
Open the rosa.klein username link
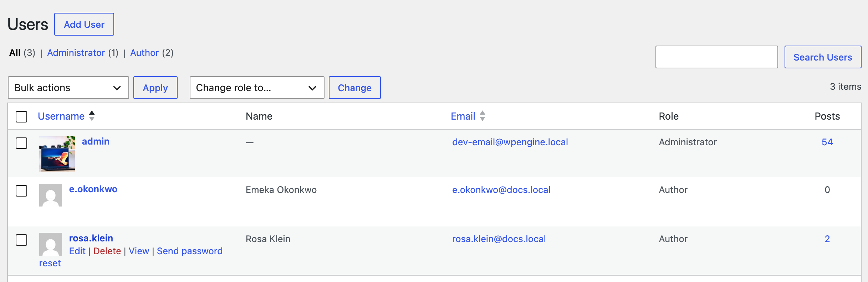tap(91, 238)
